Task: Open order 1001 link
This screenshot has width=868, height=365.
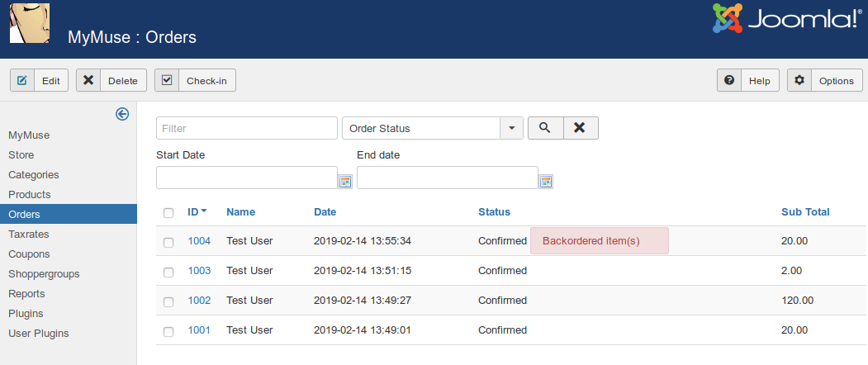Action: coord(199,330)
